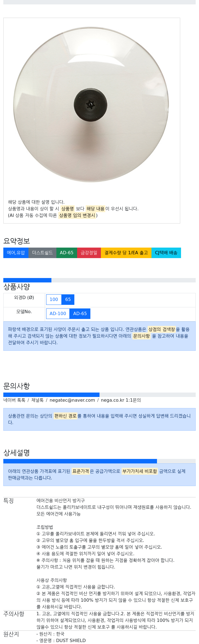This screenshot has height=644, width=199.
Task: Click highlighted 상점의 검색창 text
Action: click(162, 329)
